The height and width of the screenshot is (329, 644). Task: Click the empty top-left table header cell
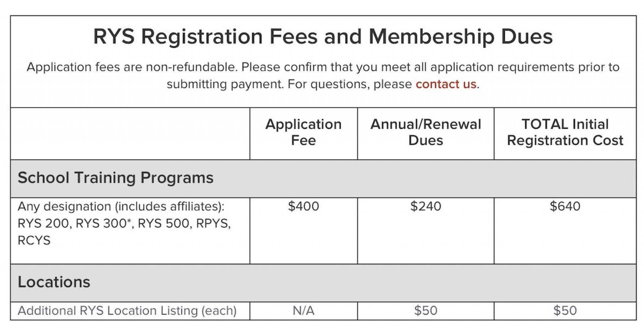130,133
